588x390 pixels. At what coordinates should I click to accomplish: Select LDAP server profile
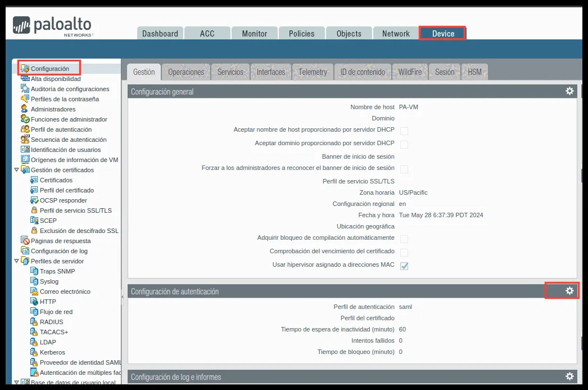pos(48,342)
